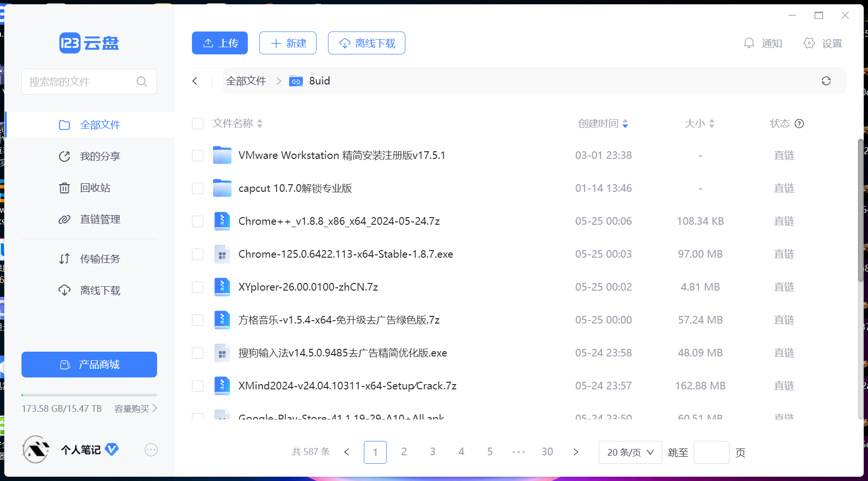Check the XMind2024 row checkbox

(198, 386)
